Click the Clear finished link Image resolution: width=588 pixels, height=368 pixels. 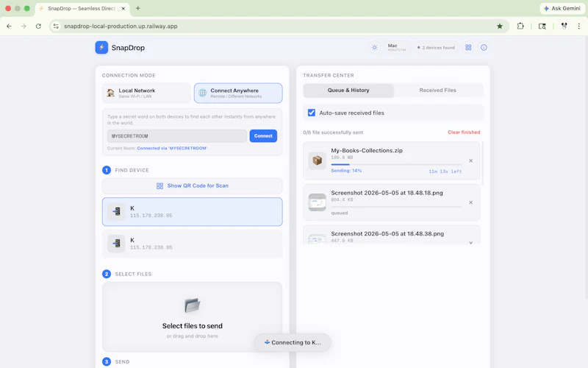click(x=464, y=132)
